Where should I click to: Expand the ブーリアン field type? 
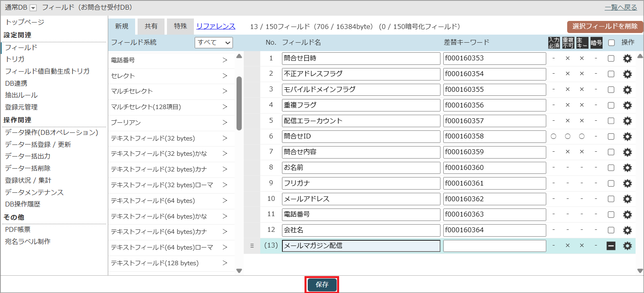(225, 122)
